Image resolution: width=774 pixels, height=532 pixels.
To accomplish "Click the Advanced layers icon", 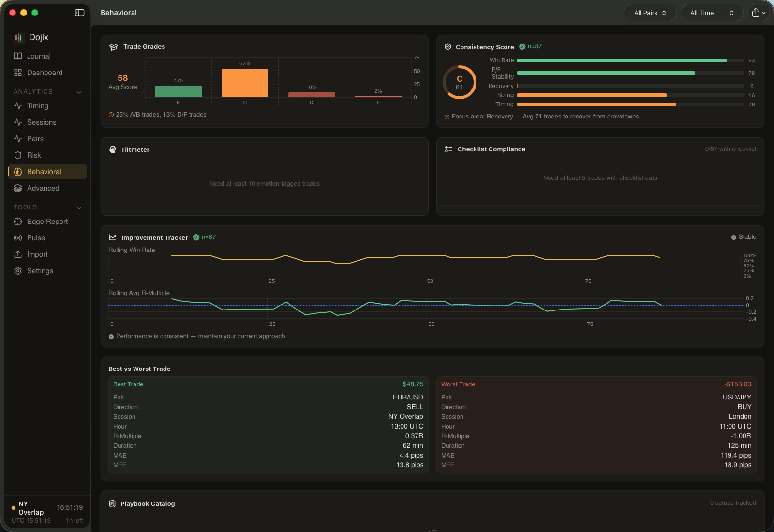I will click(x=18, y=188).
